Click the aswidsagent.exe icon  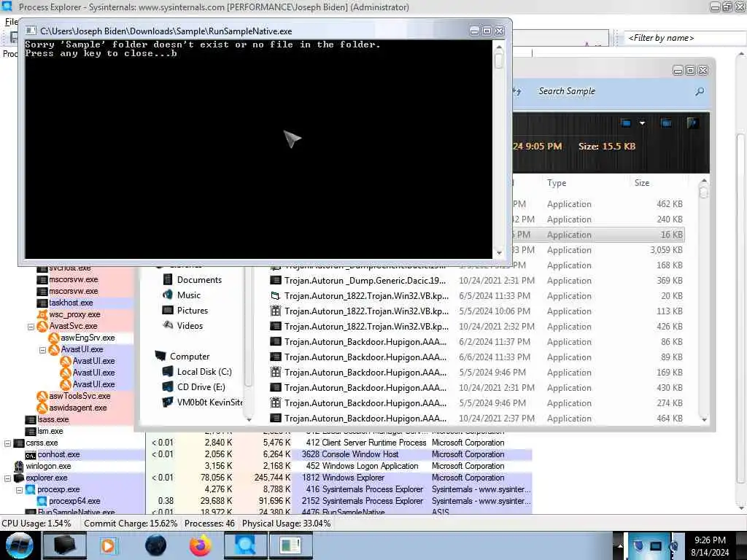[42, 408]
